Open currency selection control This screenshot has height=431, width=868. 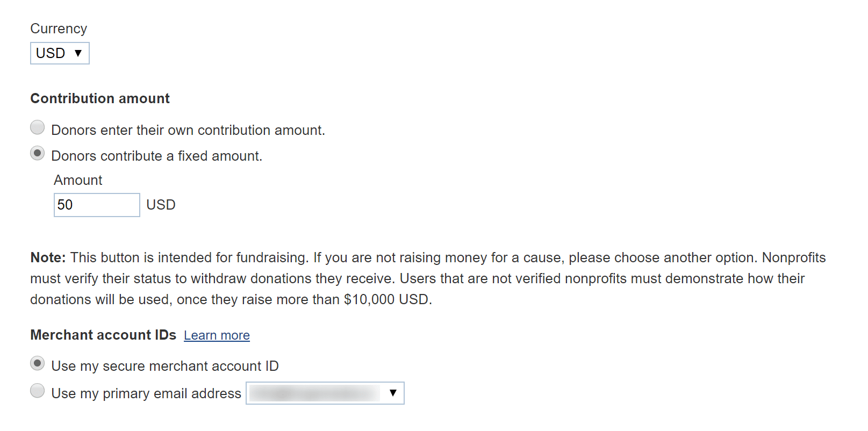59,53
